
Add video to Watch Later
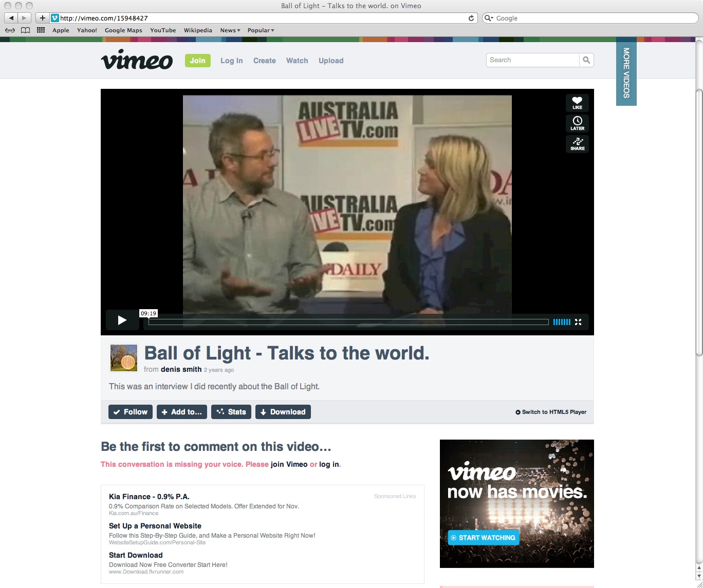[577, 123]
